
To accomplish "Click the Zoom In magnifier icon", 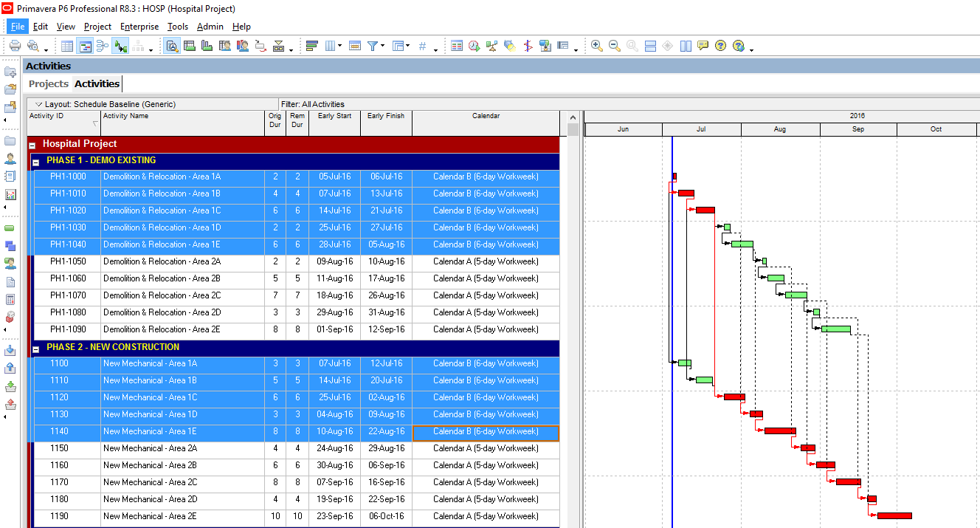I will [596, 46].
